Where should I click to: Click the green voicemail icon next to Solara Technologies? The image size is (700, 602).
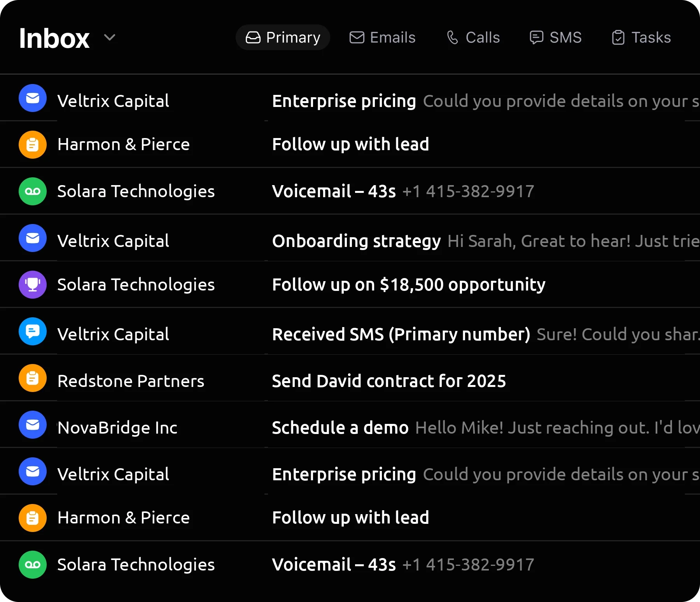pos(33,191)
